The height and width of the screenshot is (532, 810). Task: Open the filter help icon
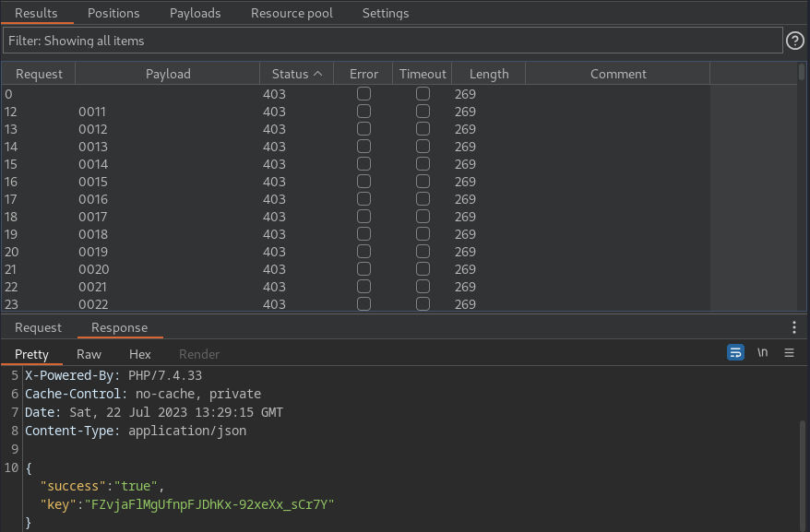(x=795, y=41)
